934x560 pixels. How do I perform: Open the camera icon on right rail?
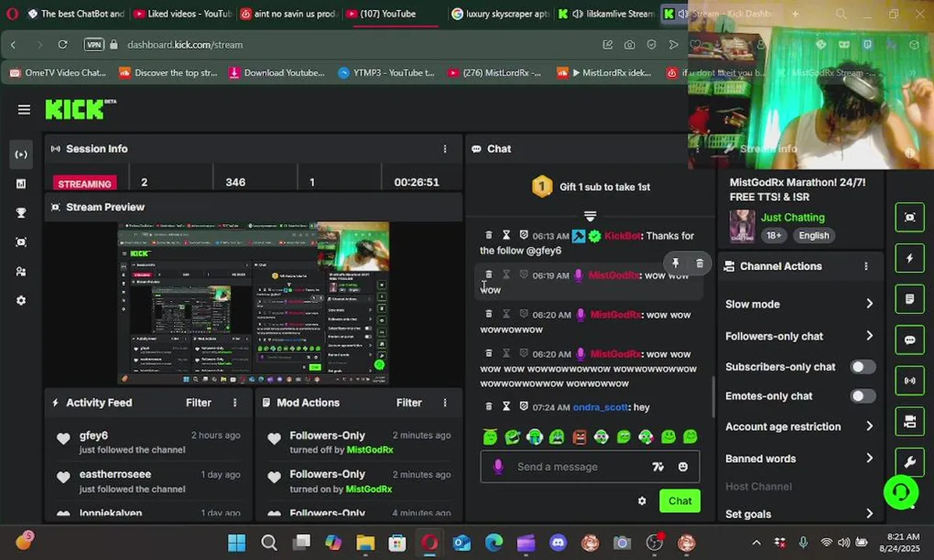[910, 422]
